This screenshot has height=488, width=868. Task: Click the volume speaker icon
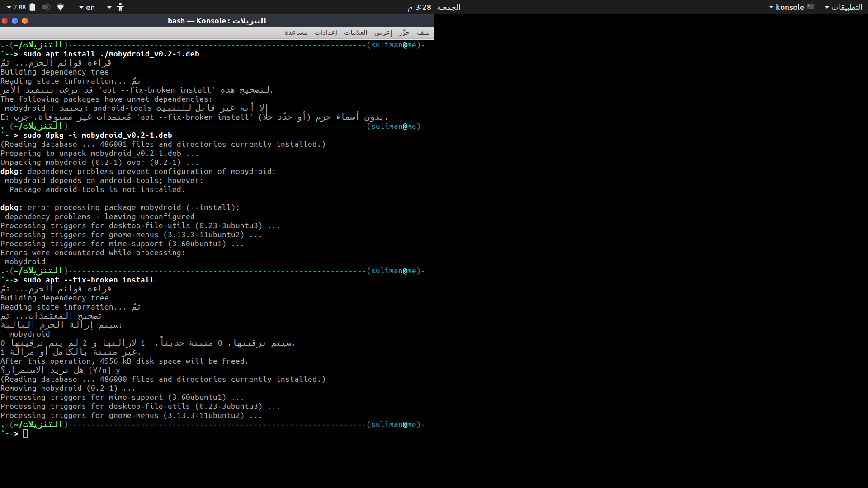pyautogui.click(x=46, y=7)
